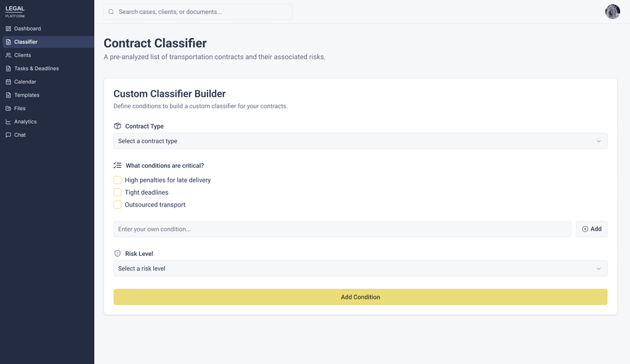Tick the Outsourced transport checkbox

(x=117, y=205)
